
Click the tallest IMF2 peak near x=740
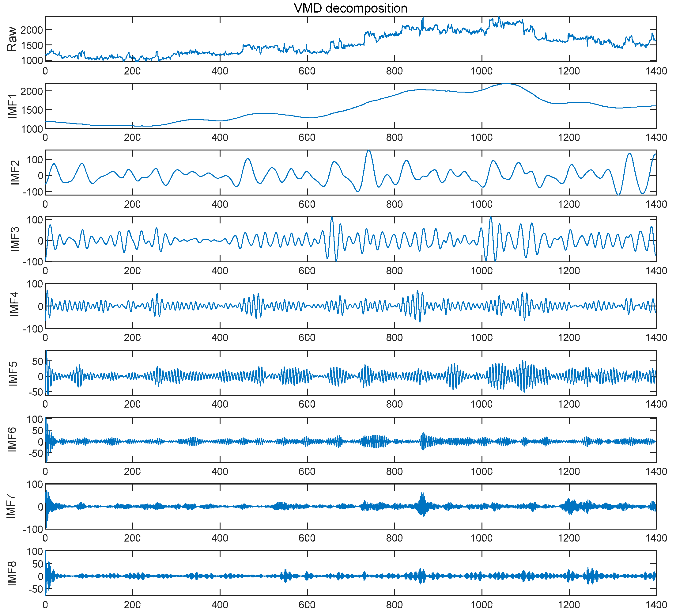[368, 151]
